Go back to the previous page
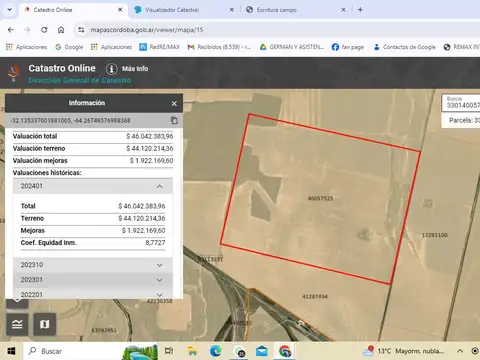Viewport: 480px width, 360px height. 11,30
